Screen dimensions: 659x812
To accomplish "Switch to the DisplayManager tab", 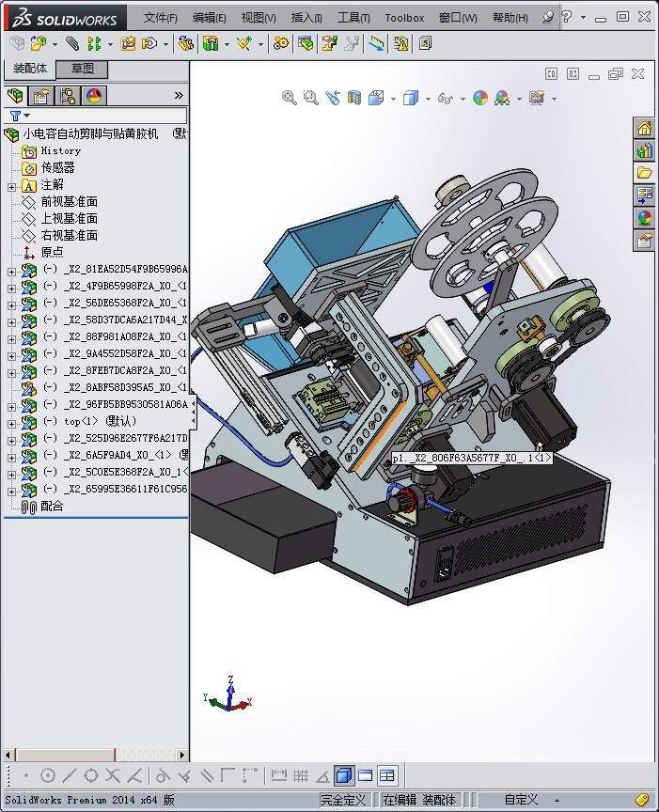I will [94, 96].
